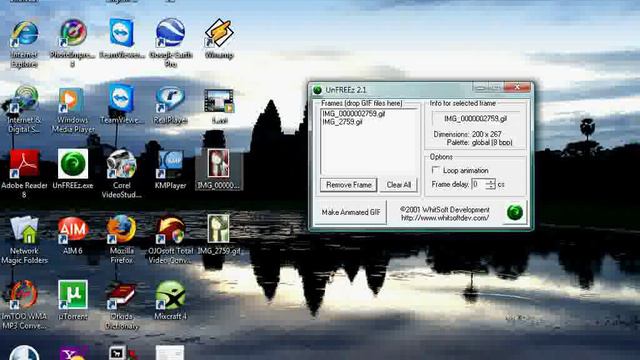Open the whitsoftdev.com link
640x360 pixels.
coord(445,218)
